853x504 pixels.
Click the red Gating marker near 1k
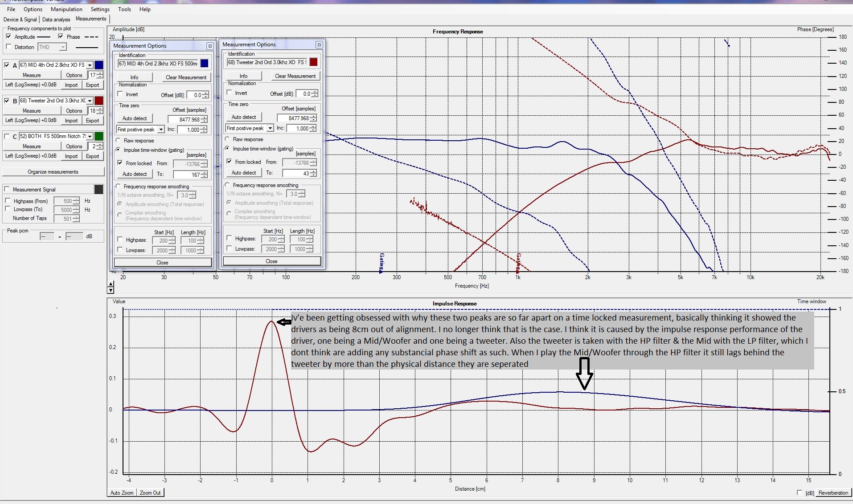(518, 263)
